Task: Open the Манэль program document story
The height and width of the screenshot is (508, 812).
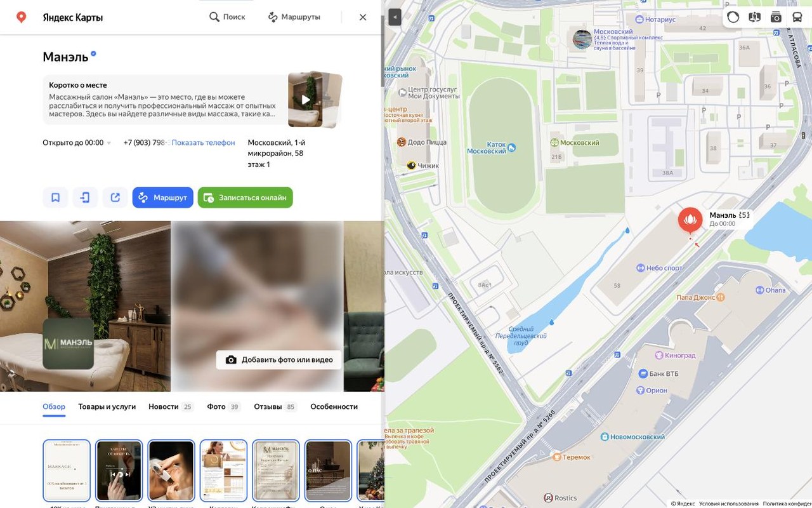Action: pyautogui.click(x=276, y=471)
